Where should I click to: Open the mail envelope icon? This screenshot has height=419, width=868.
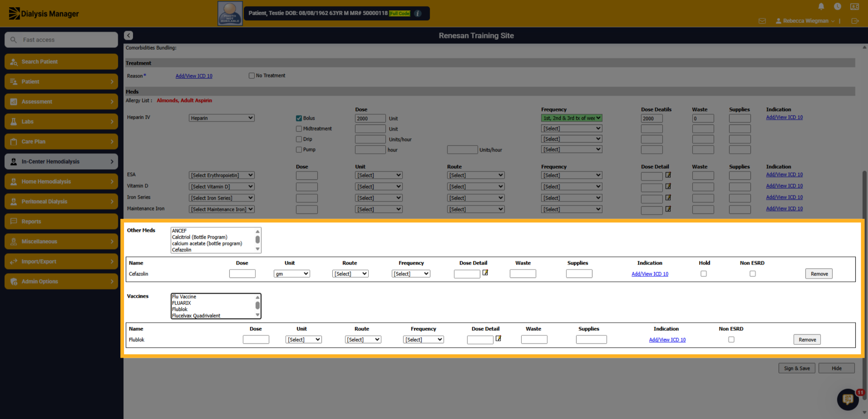(x=762, y=21)
